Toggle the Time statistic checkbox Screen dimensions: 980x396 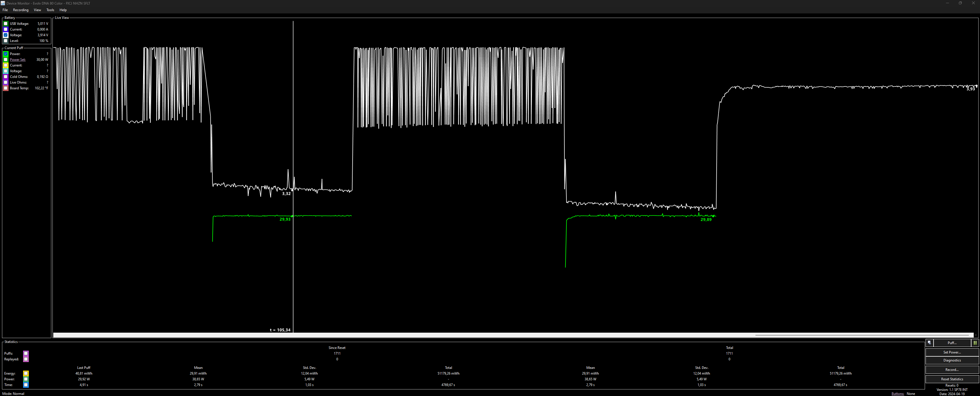[x=26, y=385]
